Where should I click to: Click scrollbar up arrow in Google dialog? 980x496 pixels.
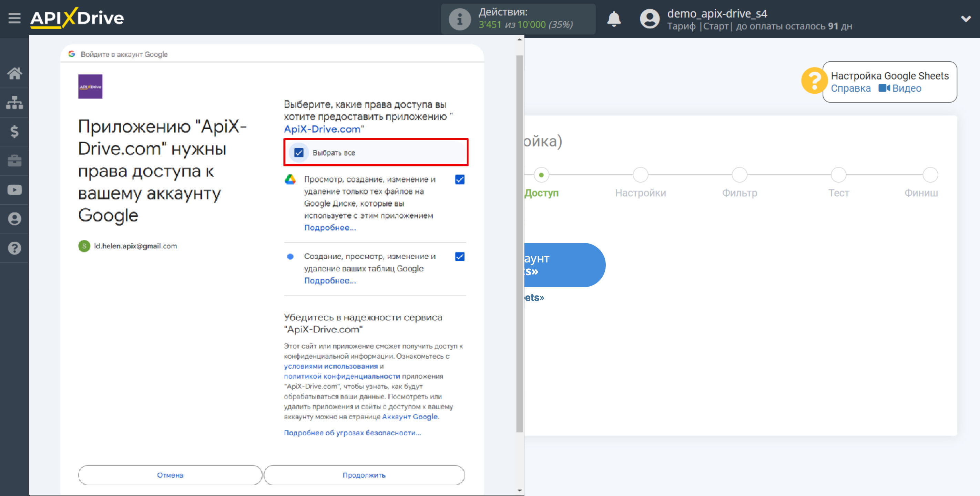point(519,40)
